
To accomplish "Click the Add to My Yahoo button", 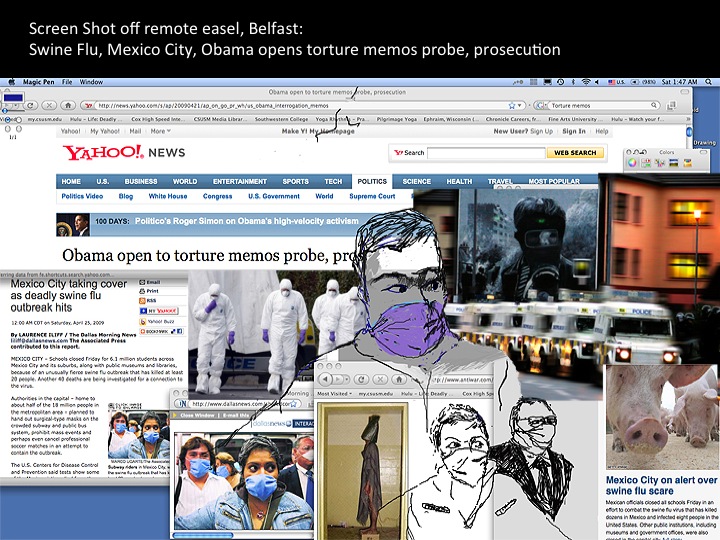I will [x=158, y=311].
